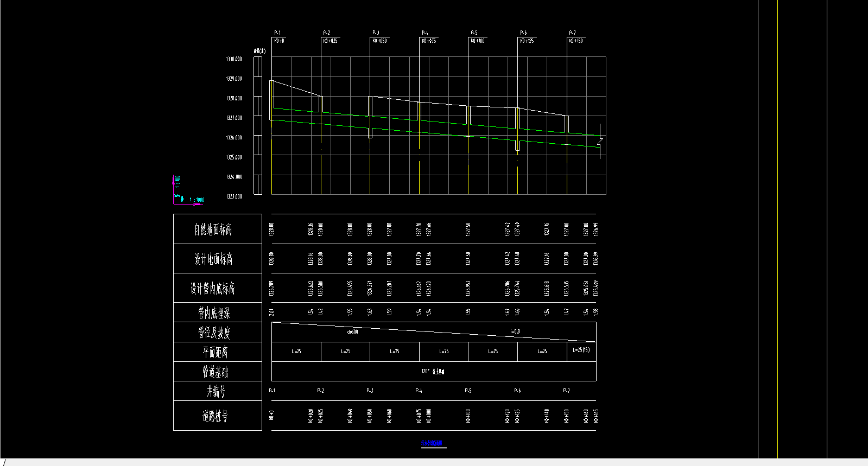868x466 pixels.
Task: Select the blue drawing title at the bottom
Action: tap(432, 443)
